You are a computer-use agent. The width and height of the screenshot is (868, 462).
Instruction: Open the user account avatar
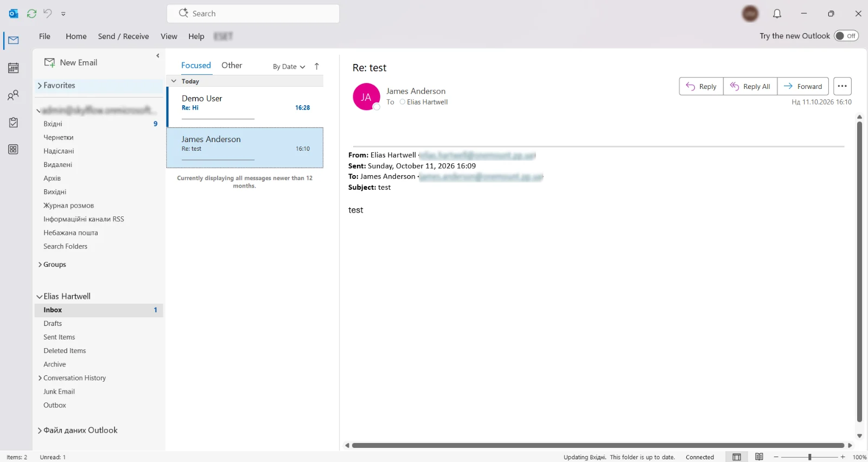click(750, 14)
